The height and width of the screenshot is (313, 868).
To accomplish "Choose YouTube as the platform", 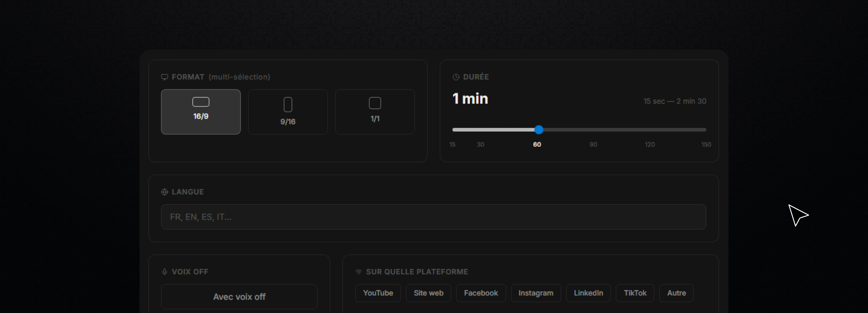I will [378, 293].
